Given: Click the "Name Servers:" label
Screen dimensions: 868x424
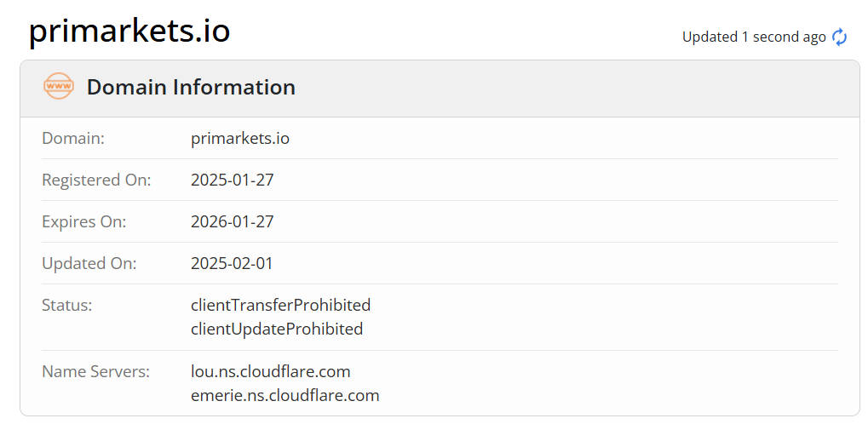Looking at the screenshot, I should [x=95, y=371].
